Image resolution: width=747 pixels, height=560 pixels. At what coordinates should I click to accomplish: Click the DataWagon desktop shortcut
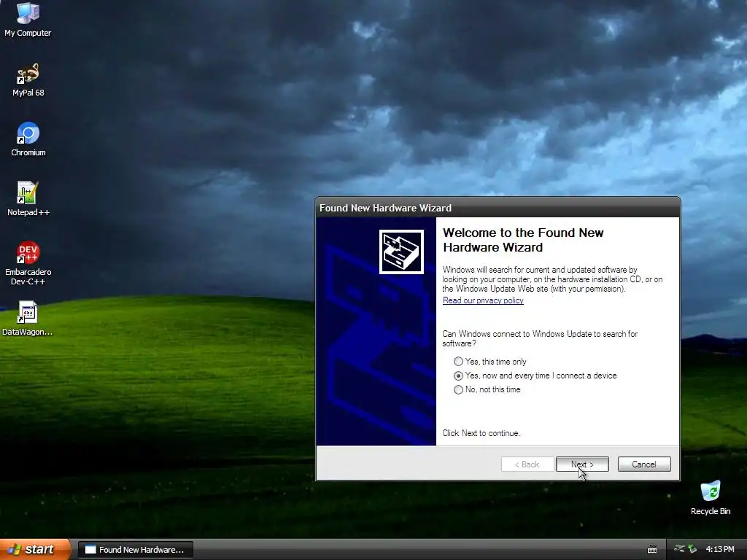pyautogui.click(x=28, y=319)
